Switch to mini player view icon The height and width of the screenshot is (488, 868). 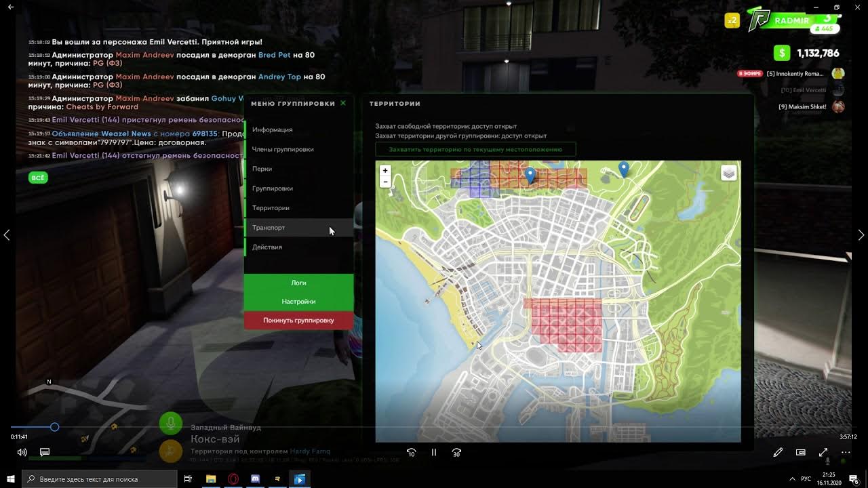point(801,452)
